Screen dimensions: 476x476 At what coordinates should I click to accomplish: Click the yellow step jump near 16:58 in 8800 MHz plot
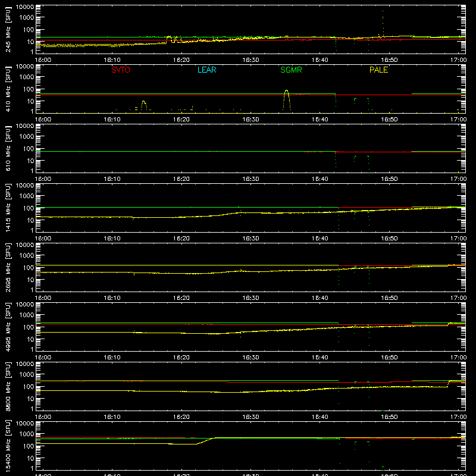click(x=449, y=384)
